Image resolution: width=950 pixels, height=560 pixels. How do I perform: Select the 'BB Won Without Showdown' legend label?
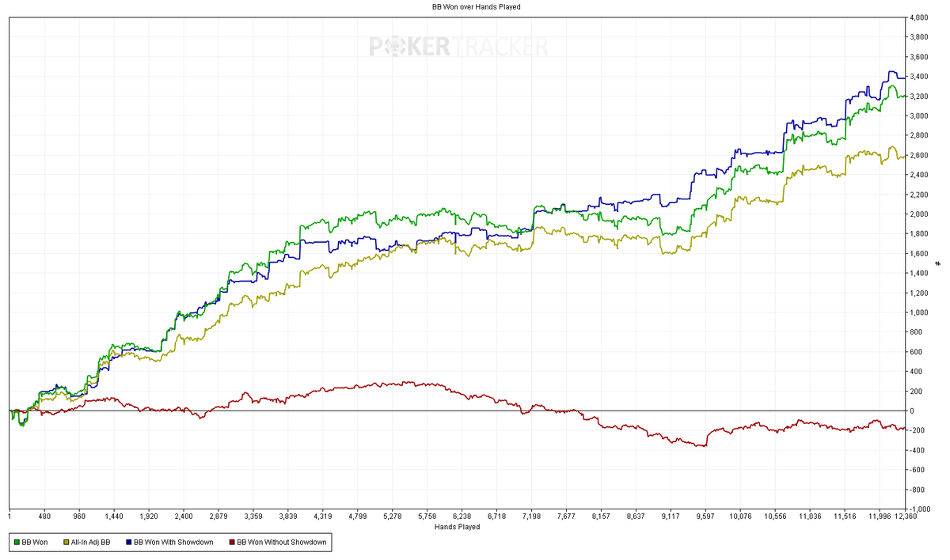[282, 543]
